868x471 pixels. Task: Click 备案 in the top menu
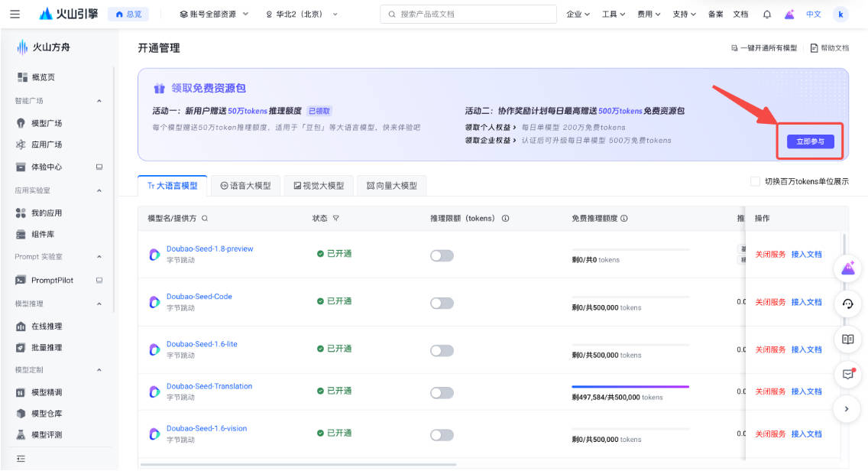coord(715,15)
